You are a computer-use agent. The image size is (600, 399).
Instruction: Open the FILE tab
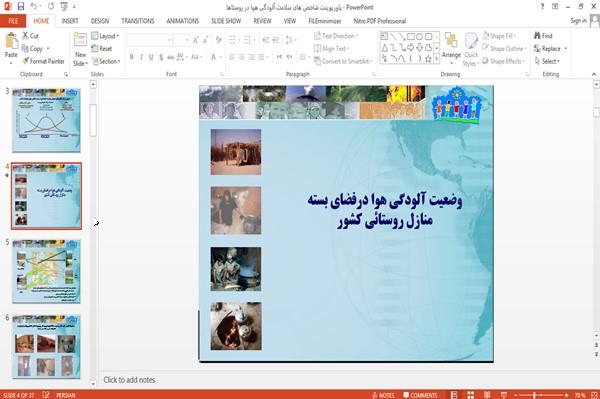click(13, 21)
